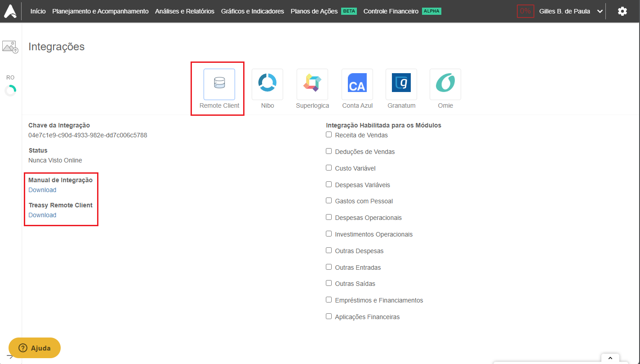Viewport: 640px width, 364px height.
Task: Download the Manual de Integração
Action: pyautogui.click(x=42, y=190)
